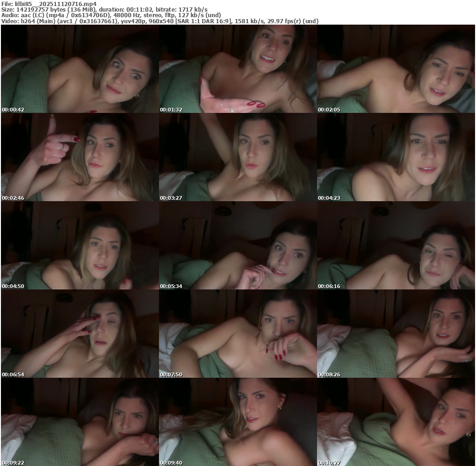Image resolution: width=476 pixels, height=466 pixels.
Task: Open the final frame at 00:10:27
Action: 396,422
